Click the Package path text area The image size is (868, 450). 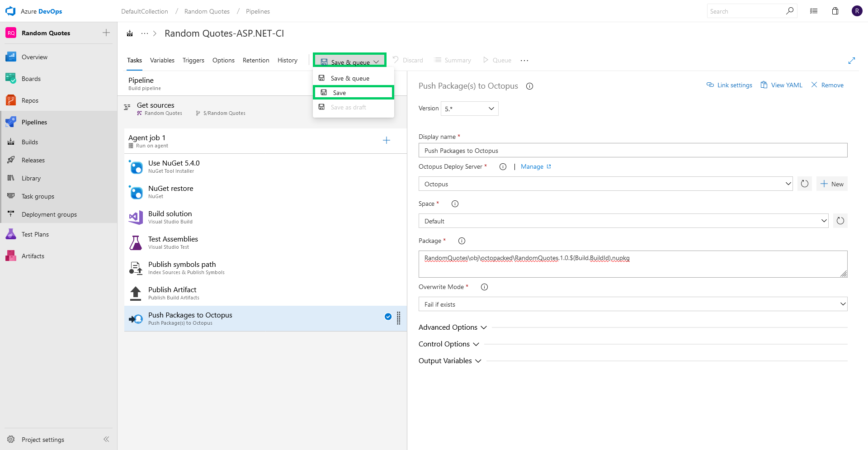tap(633, 264)
